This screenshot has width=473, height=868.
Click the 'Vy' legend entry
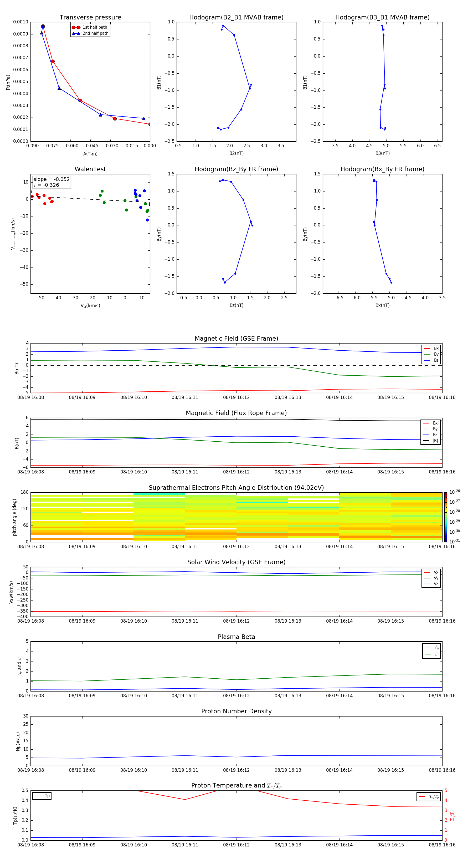click(431, 578)
